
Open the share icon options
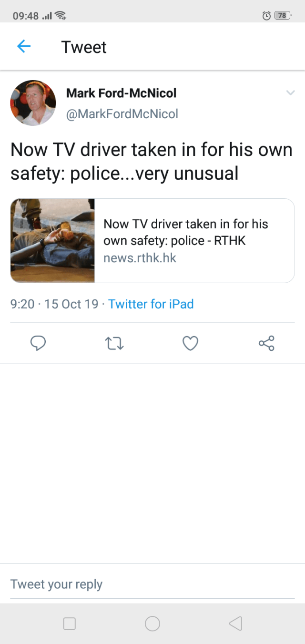pos(266,343)
